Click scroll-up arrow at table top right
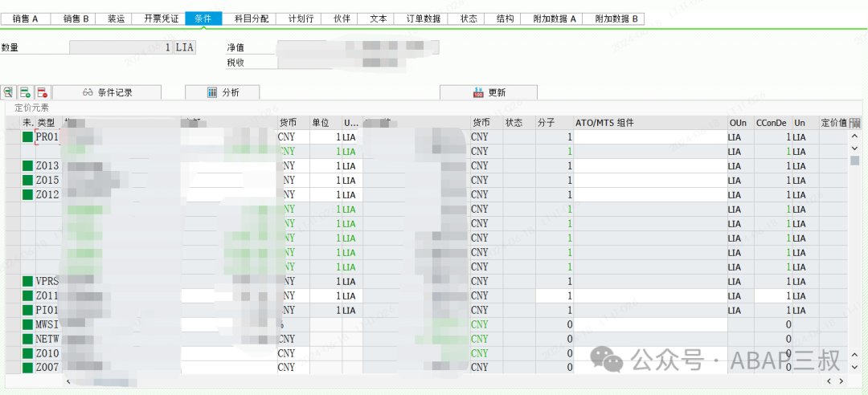The height and width of the screenshot is (395, 868). (x=854, y=136)
